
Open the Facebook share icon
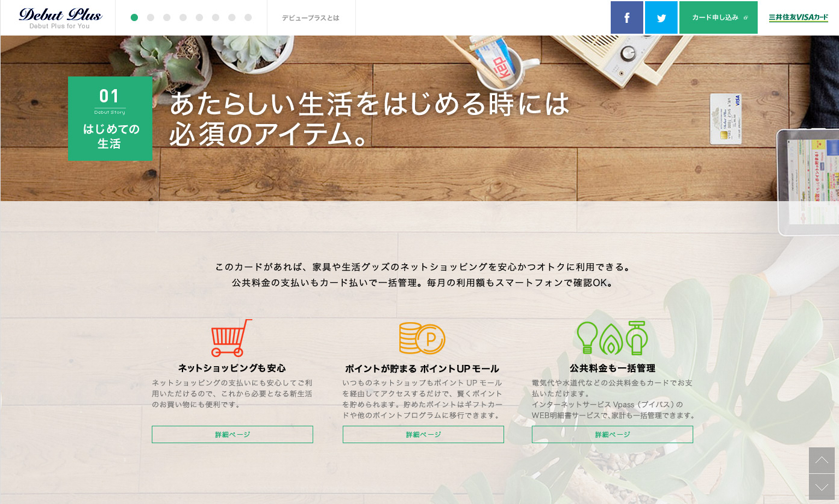pyautogui.click(x=627, y=17)
